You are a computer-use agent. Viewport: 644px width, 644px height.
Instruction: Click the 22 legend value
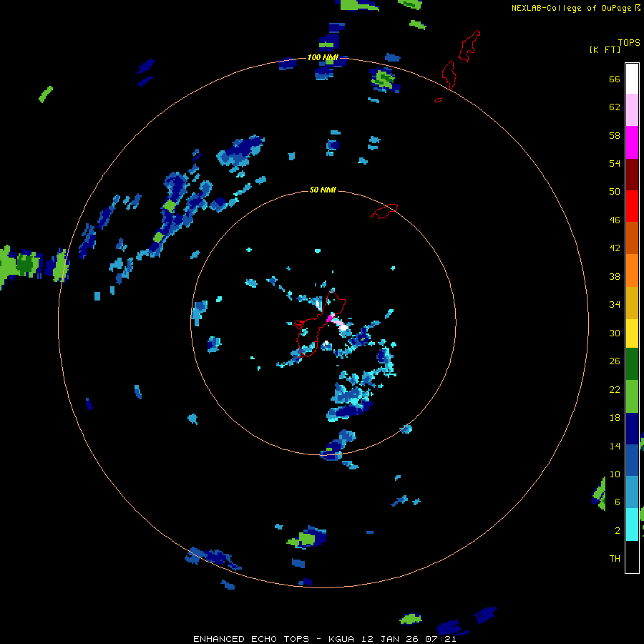615,389
